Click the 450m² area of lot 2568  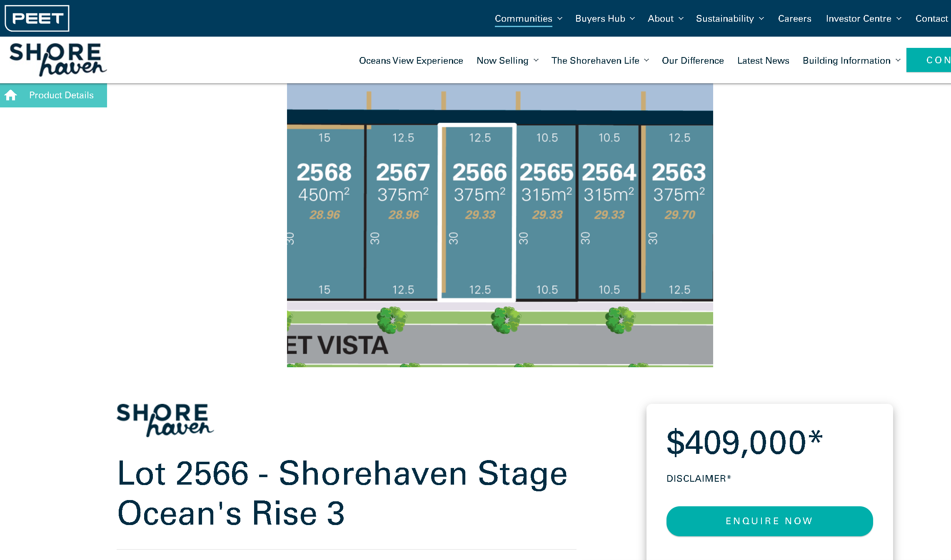coord(324,194)
